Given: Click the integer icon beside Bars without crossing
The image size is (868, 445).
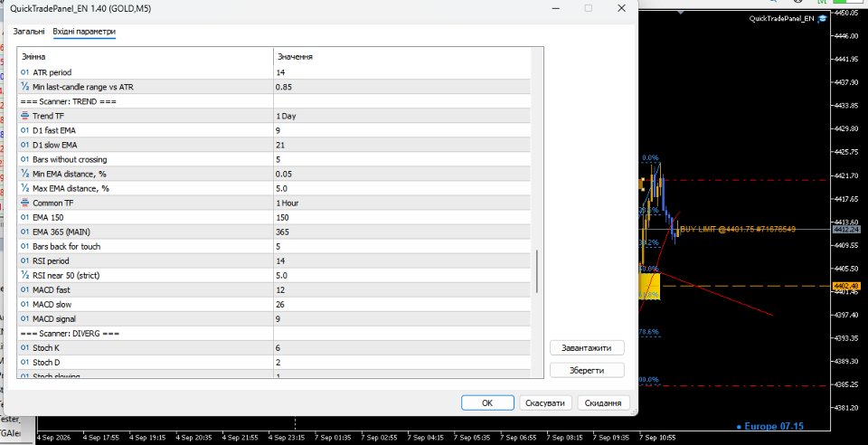Looking at the screenshot, I should tap(25, 159).
